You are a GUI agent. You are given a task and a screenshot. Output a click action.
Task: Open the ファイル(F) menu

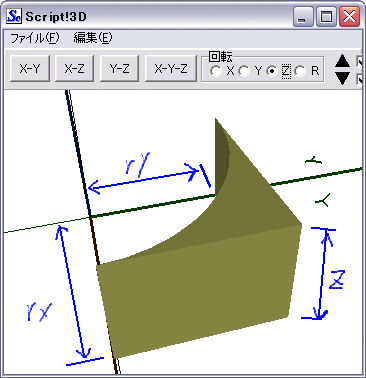(x=35, y=38)
